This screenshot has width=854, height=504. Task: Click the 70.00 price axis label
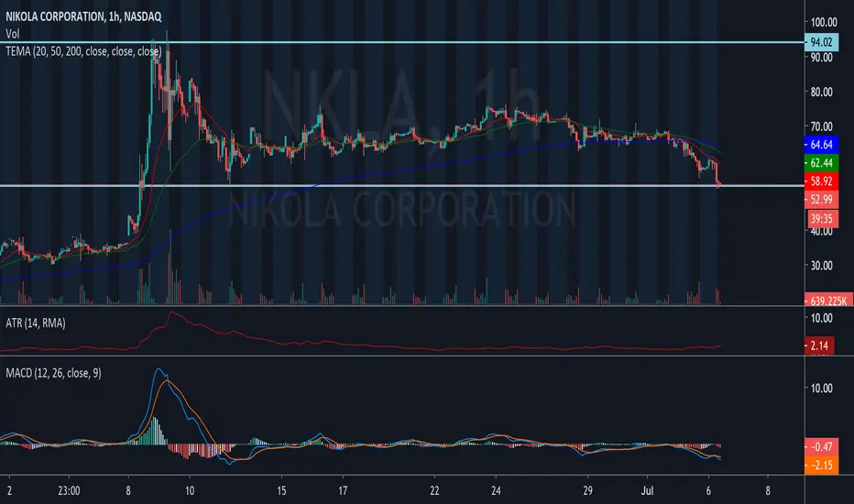click(x=821, y=126)
